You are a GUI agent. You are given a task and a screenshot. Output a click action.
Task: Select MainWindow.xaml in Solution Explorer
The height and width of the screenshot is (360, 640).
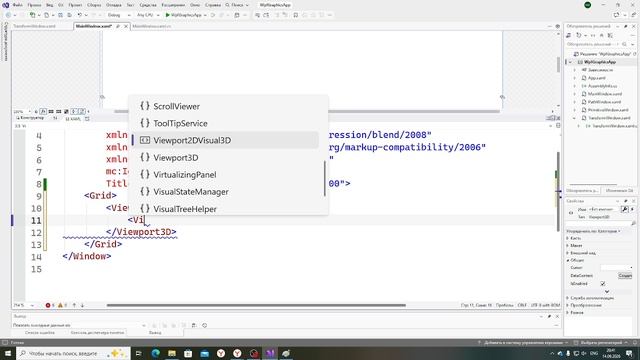[x=604, y=94]
